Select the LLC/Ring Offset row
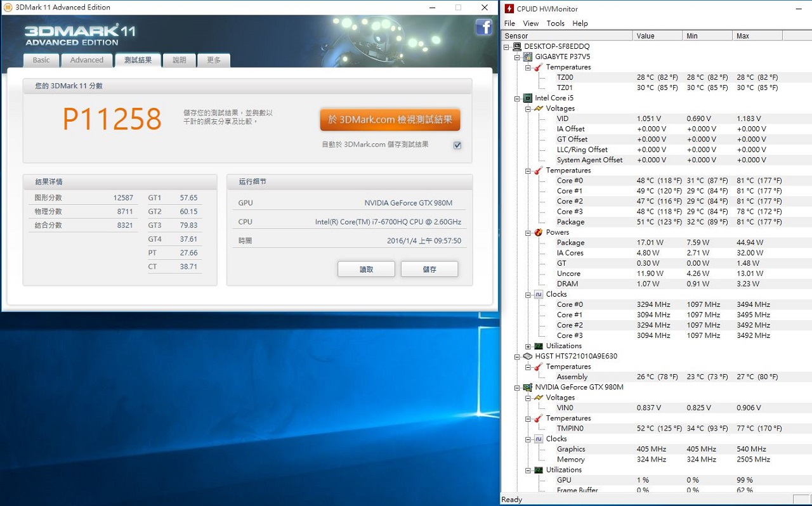Screen dimensions: 812x506 tap(656, 150)
